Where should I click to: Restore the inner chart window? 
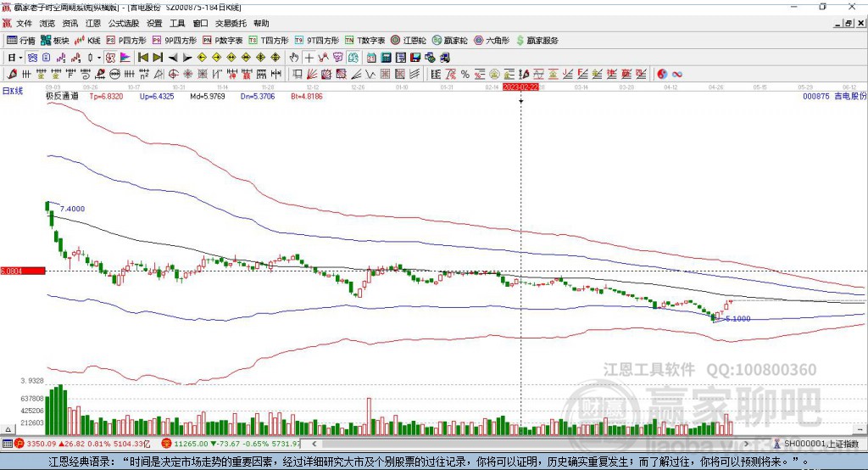pos(849,23)
